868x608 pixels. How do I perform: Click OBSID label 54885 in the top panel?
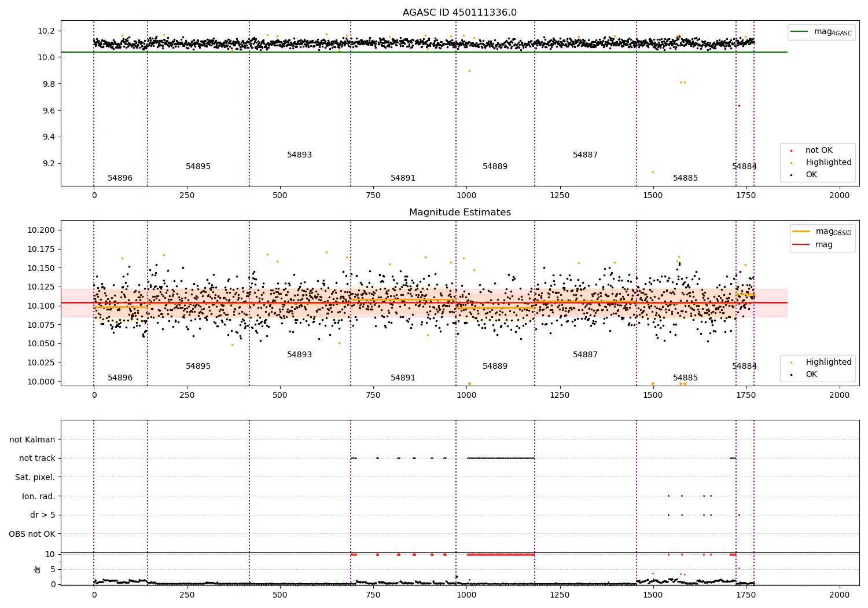(685, 178)
